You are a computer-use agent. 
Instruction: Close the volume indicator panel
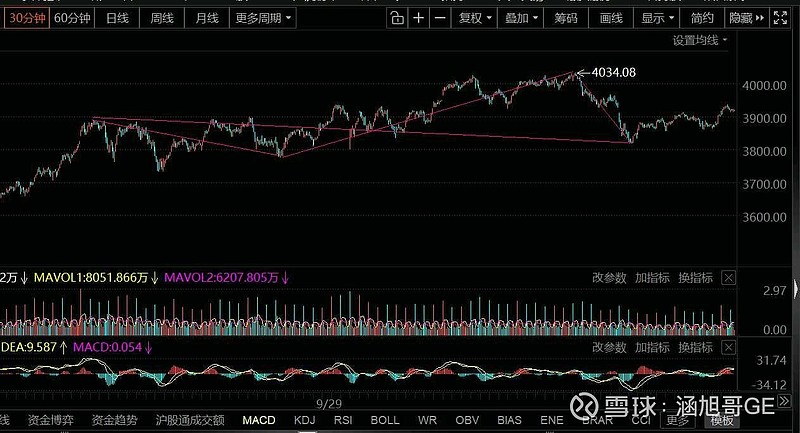(728, 278)
